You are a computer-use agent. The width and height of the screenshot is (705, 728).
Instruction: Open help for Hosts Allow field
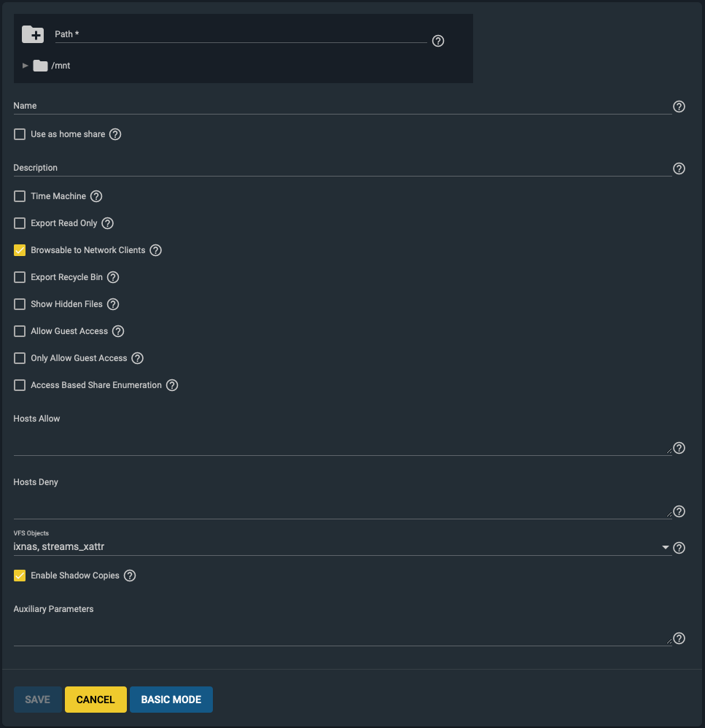(679, 448)
